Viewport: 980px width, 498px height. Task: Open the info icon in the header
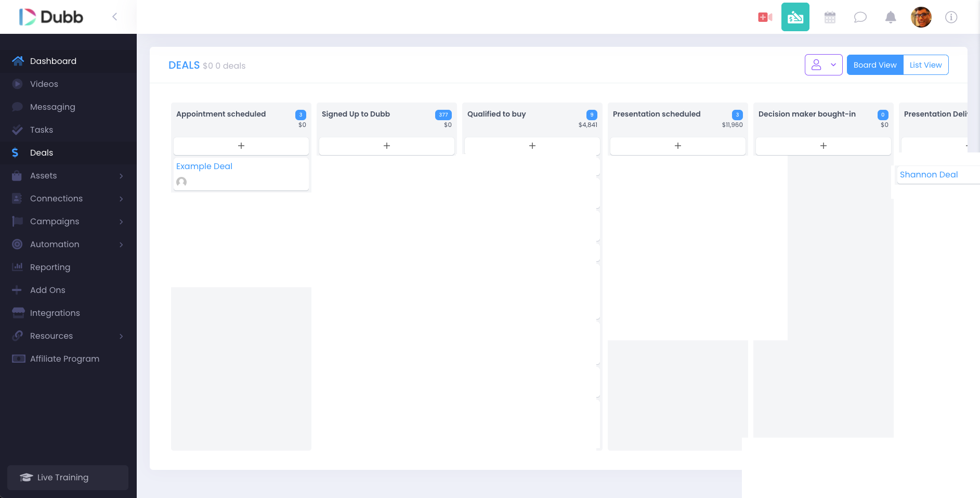point(952,17)
